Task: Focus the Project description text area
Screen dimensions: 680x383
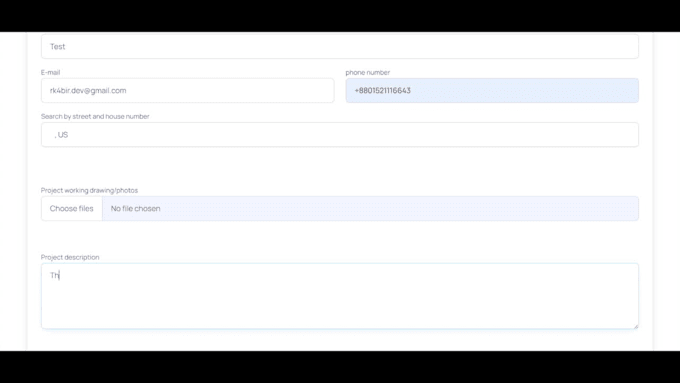Action: pos(340,296)
